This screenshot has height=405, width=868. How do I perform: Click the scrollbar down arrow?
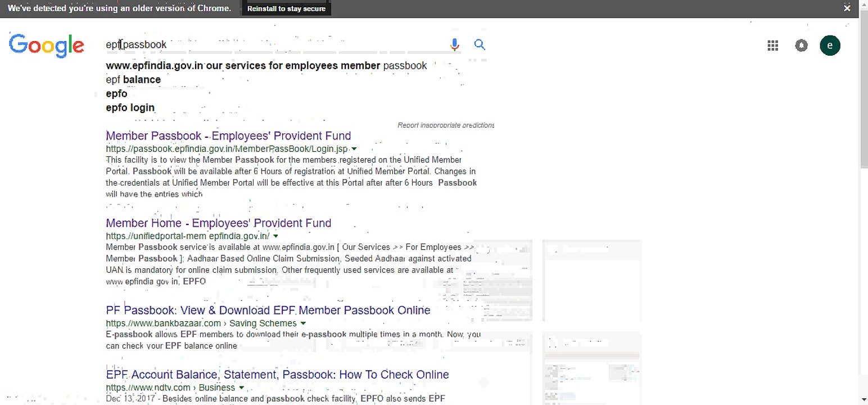pyautogui.click(x=864, y=400)
